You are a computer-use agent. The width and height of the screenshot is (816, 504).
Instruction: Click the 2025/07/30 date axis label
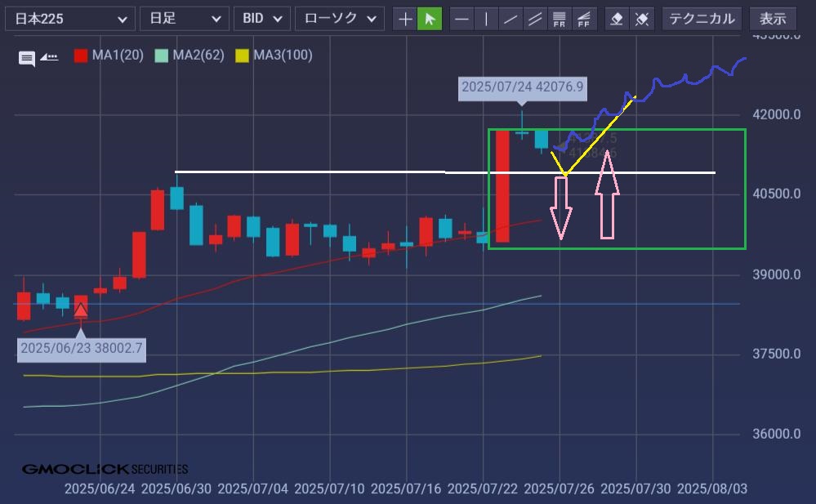(636, 489)
